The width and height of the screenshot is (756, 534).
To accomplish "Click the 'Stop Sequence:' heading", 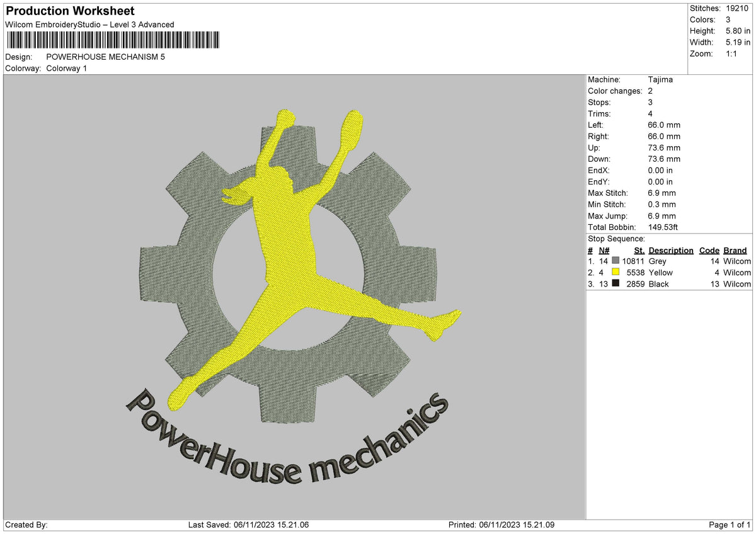I will pos(616,239).
